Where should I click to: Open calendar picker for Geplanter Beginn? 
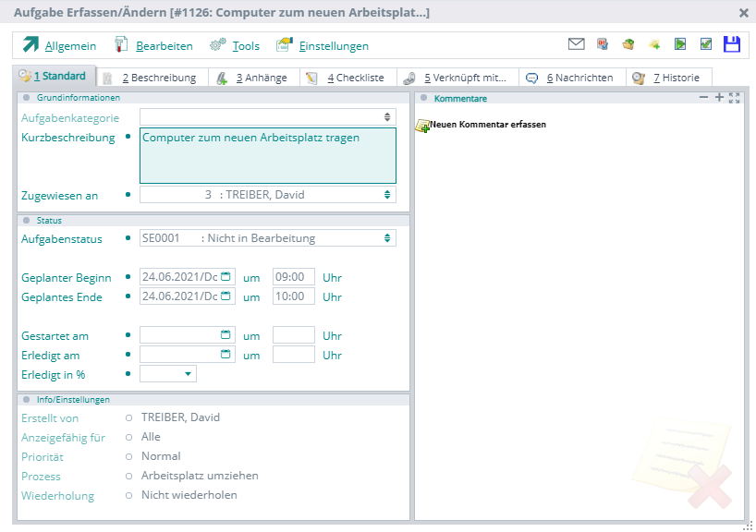pos(226,277)
